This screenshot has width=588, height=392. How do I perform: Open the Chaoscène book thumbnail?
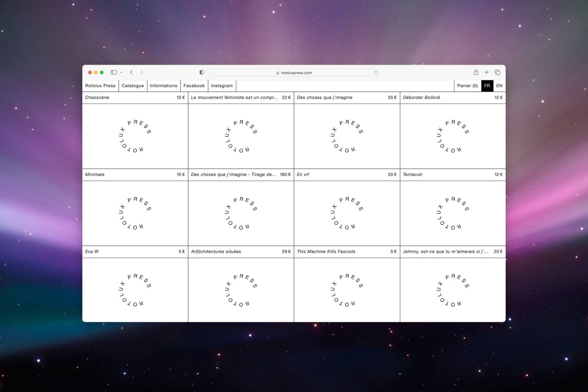tap(135, 136)
